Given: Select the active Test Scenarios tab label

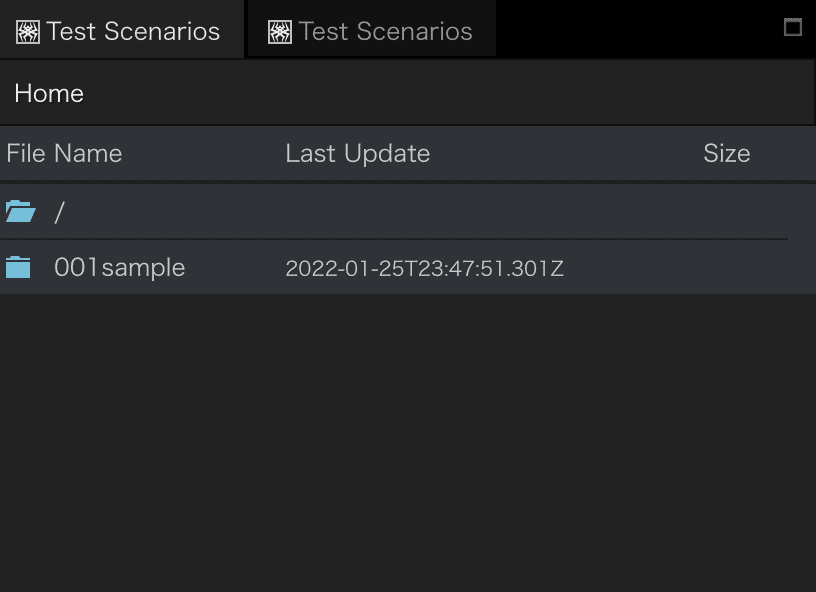Looking at the screenshot, I should pyautogui.click(x=133, y=31).
